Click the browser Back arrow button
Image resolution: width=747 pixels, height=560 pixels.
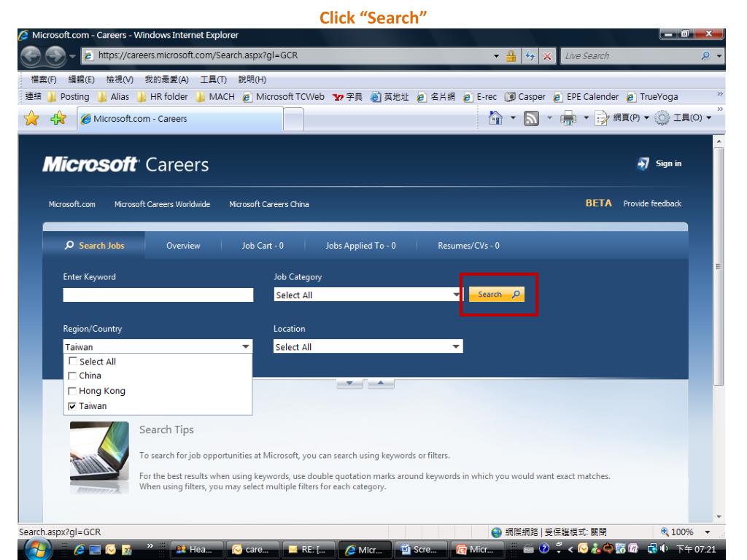pos(31,55)
